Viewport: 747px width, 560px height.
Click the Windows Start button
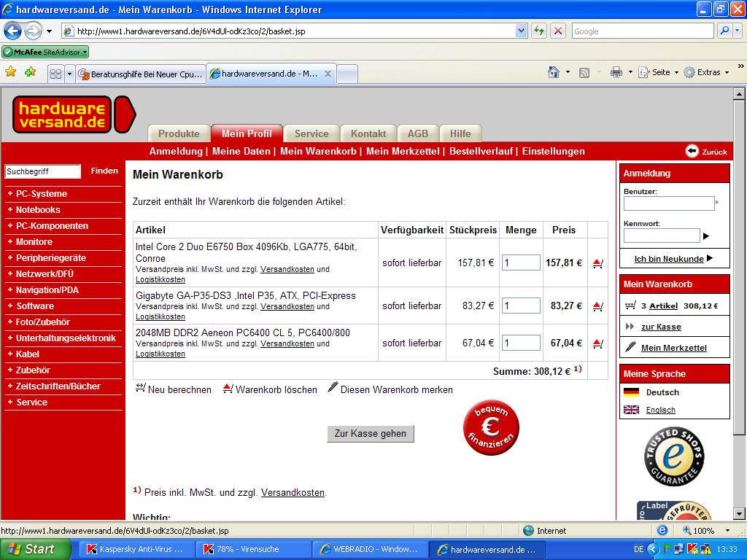pos(35,549)
